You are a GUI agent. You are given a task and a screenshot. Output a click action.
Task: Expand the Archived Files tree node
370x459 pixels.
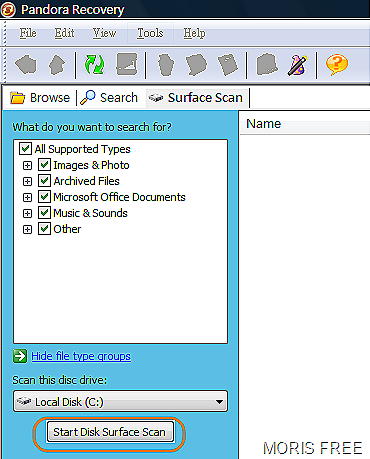pyautogui.click(x=27, y=181)
